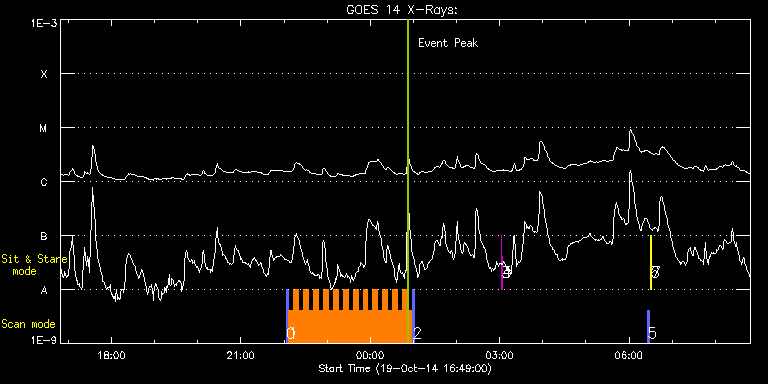Screen dimensions: 768x384
Task: Click the blue scan marker labeled 2
Action: (x=414, y=316)
